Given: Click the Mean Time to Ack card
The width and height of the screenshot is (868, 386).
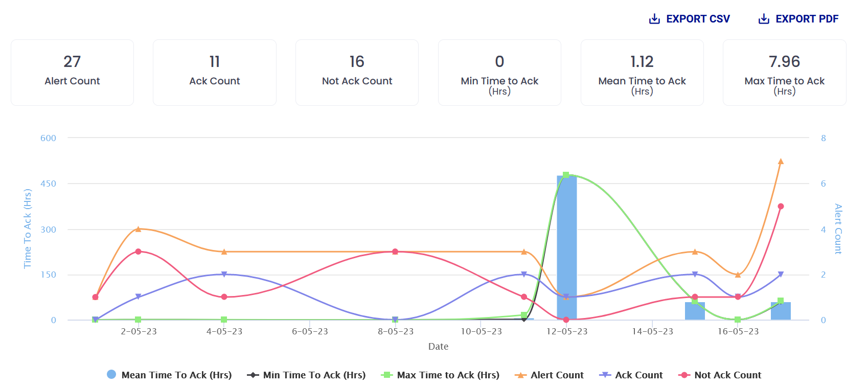Looking at the screenshot, I should 642,73.
